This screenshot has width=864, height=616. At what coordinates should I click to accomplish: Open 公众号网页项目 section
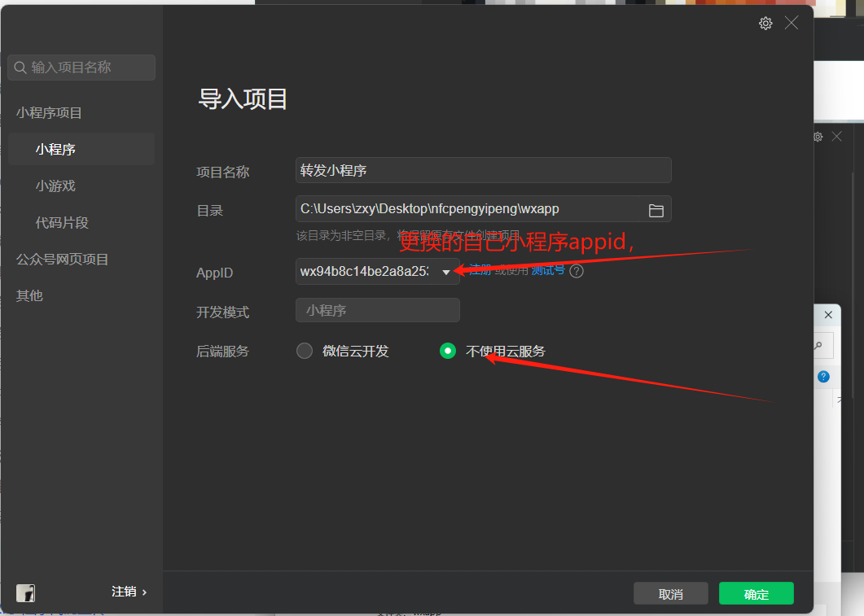63,260
